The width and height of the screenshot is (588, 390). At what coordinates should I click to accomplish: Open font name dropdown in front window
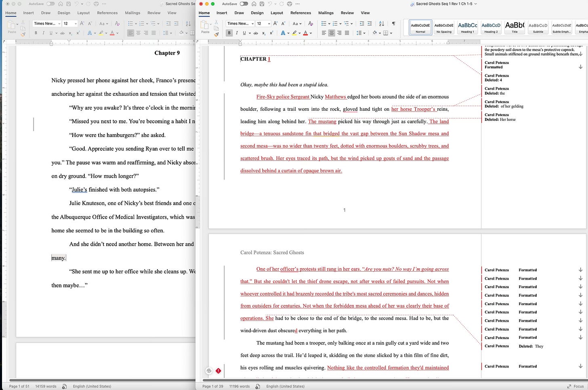click(x=252, y=23)
